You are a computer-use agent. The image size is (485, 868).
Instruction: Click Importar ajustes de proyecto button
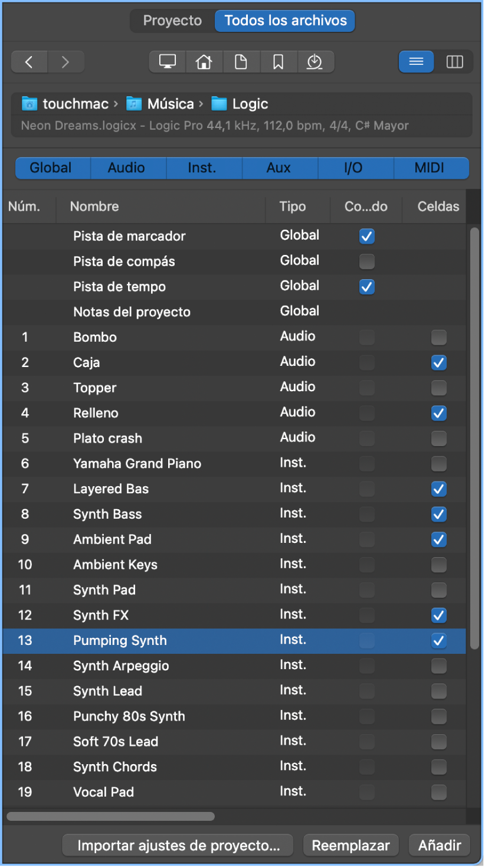[178, 846]
